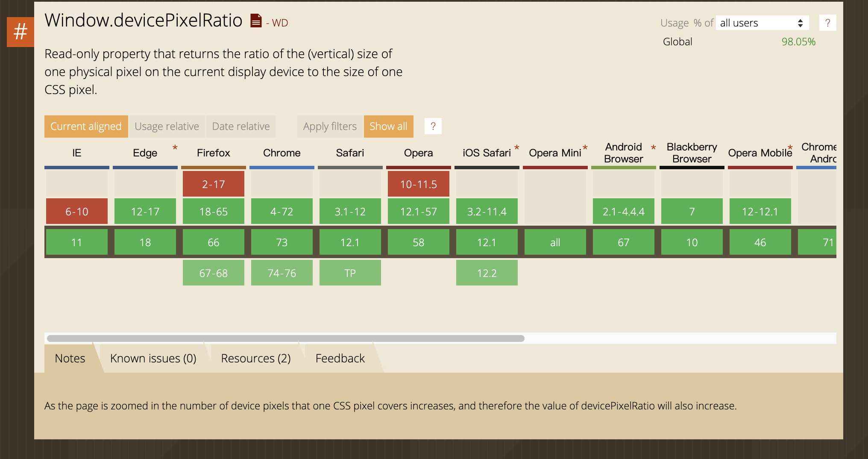Select Firefox 2-17 unsupported cell
This screenshot has width=868, height=459.
214,184
